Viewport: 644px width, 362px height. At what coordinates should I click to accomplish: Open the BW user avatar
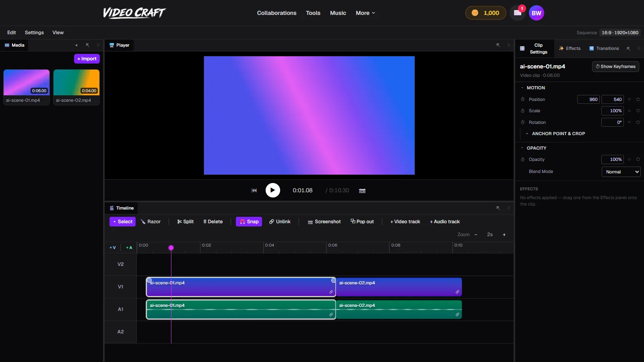tap(537, 13)
